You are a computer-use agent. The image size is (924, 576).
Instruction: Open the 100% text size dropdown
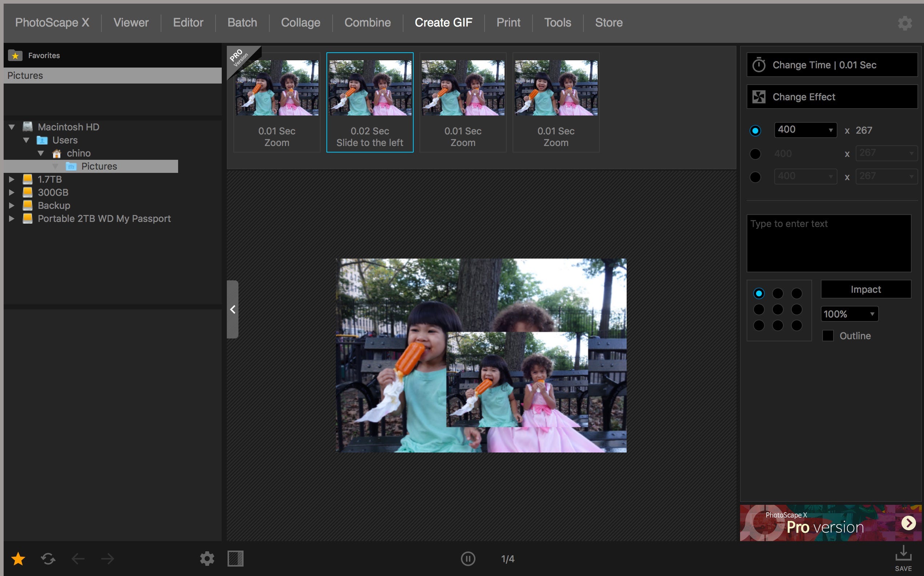point(849,314)
